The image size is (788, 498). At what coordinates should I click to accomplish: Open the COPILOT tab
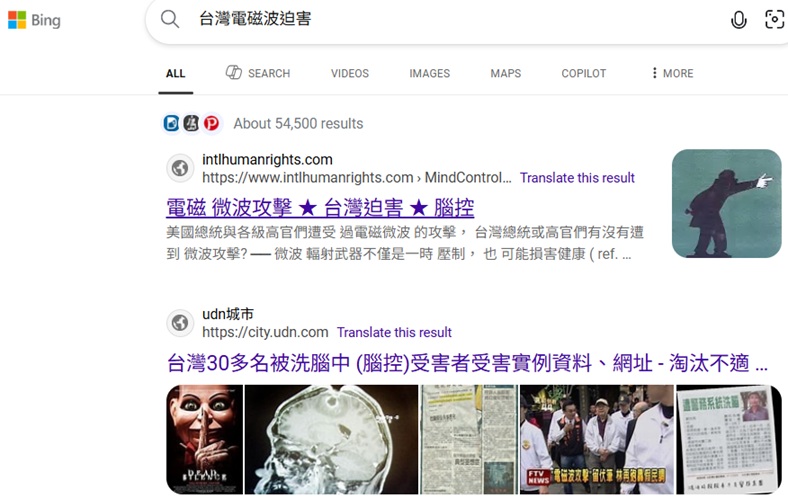point(583,73)
